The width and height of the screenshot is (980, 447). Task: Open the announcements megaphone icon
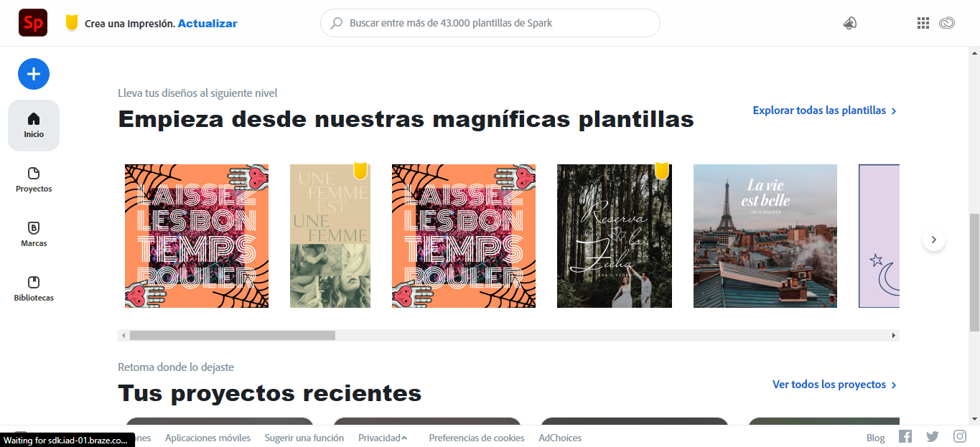(x=850, y=23)
